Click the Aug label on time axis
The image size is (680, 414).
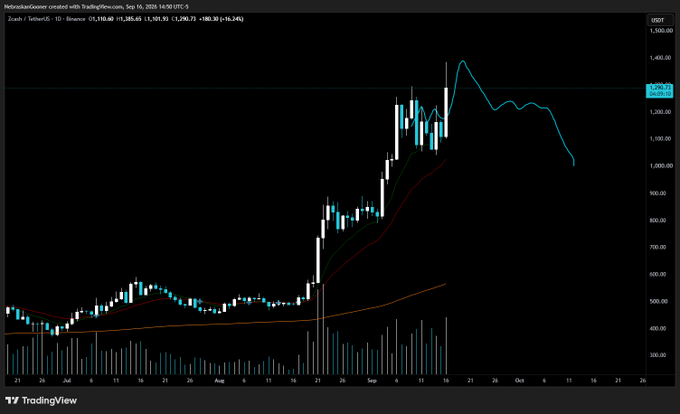point(219,381)
